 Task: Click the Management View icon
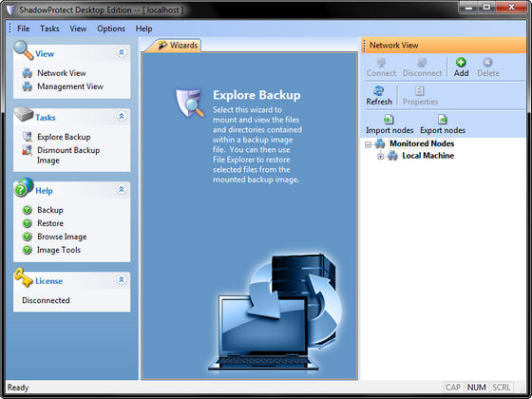click(x=28, y=86)
